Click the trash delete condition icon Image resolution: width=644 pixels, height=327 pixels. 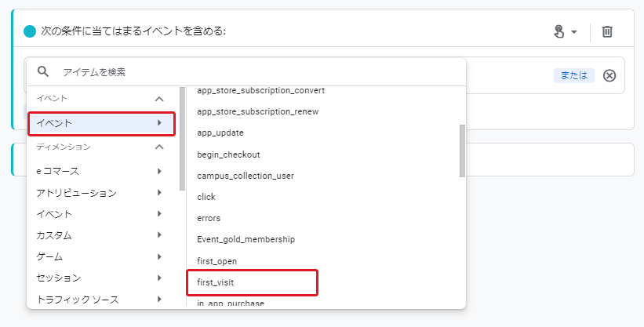(607, 31)
